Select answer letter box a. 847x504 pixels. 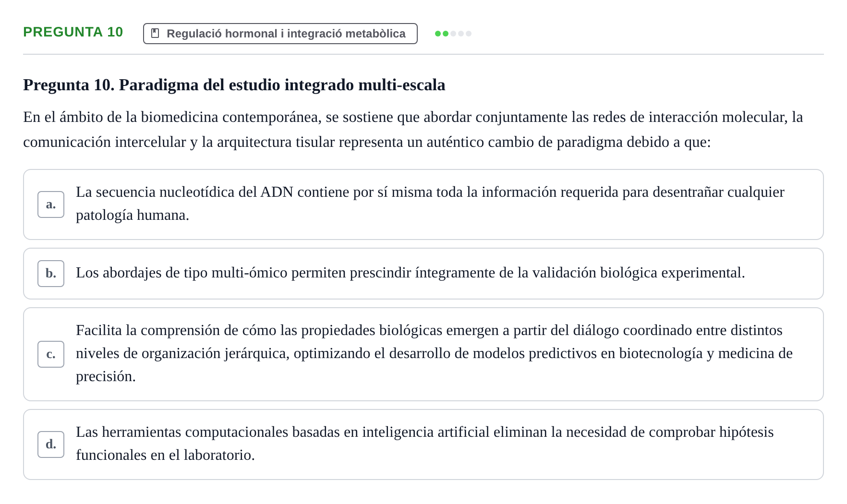click(51, 204)
